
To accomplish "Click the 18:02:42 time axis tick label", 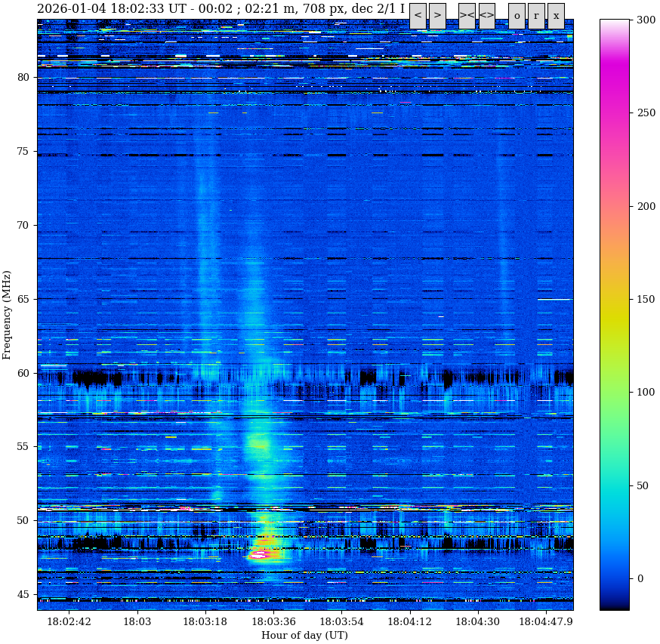I will tap(69, 621).
